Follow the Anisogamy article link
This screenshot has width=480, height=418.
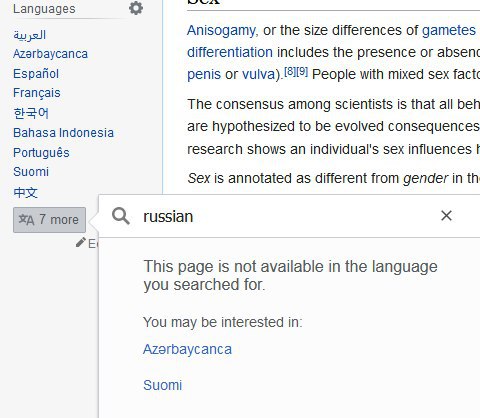(x=221, y=30)
